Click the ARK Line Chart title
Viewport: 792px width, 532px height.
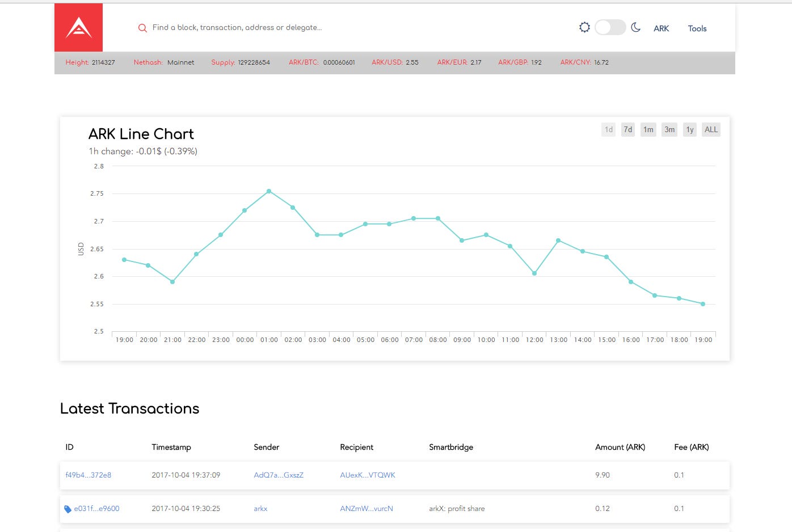pyautogui.click(x=141, y=134)
